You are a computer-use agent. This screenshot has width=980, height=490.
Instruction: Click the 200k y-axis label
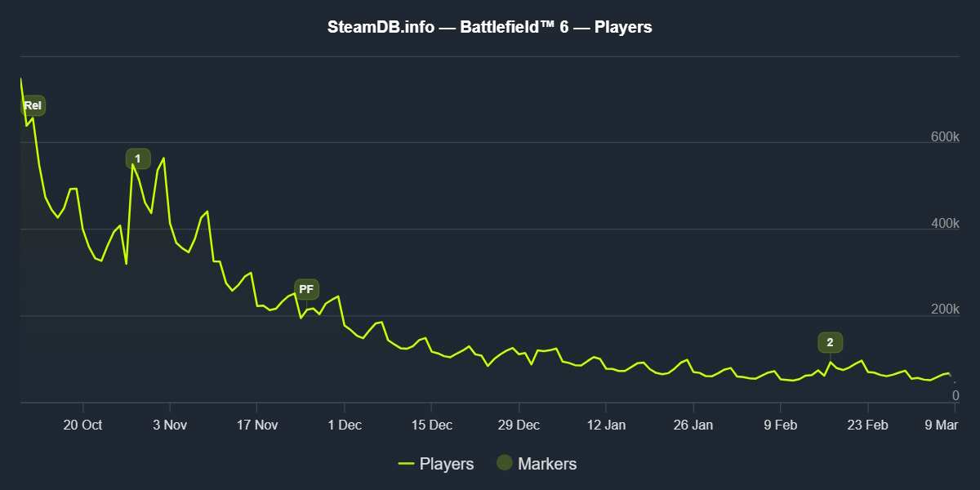coord(945,310)
